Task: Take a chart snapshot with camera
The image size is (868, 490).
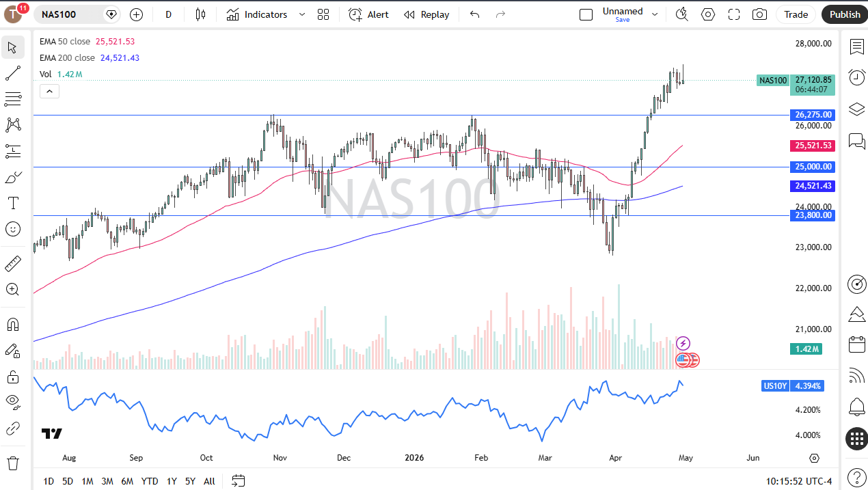Action: click(x=759, y=14)
